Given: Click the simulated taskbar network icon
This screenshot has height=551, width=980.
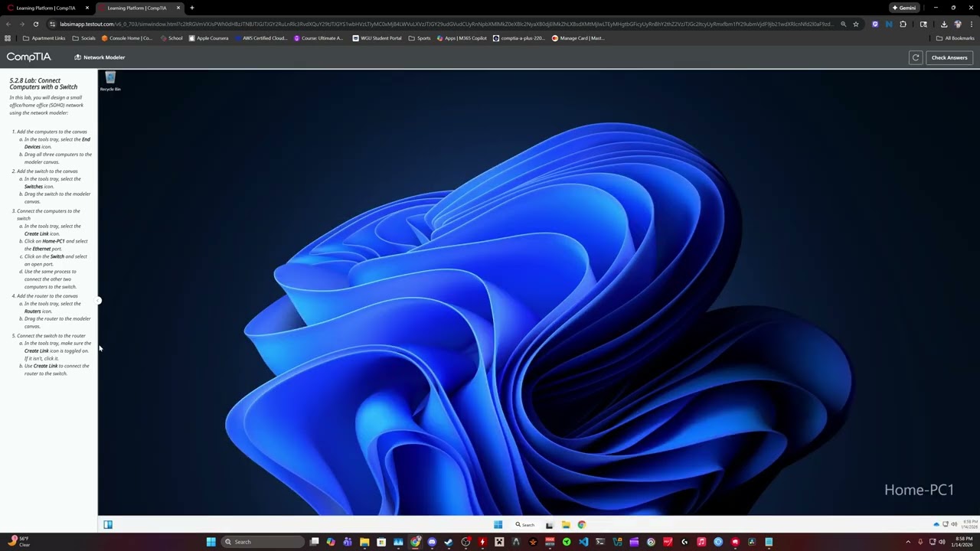Looking at the screenshot, I should click(946, 524).
